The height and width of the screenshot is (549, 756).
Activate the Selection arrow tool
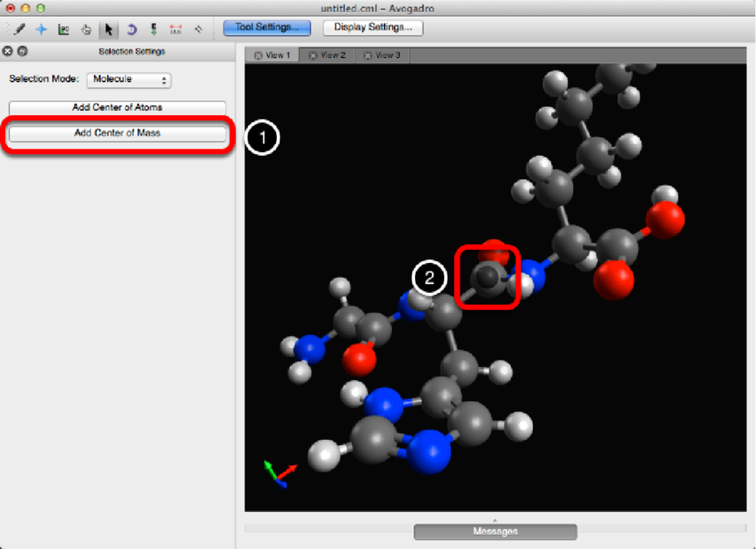[x=109, y=29]
